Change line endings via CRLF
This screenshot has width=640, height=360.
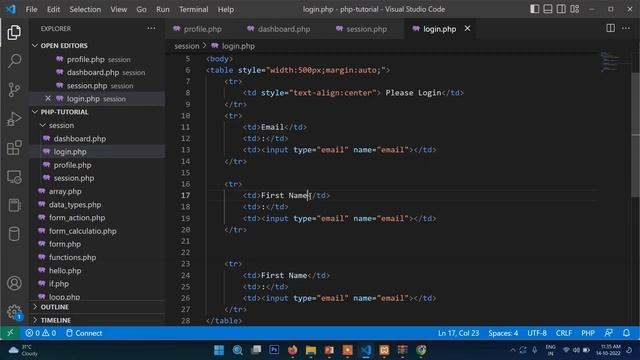(x=564, y=333)
